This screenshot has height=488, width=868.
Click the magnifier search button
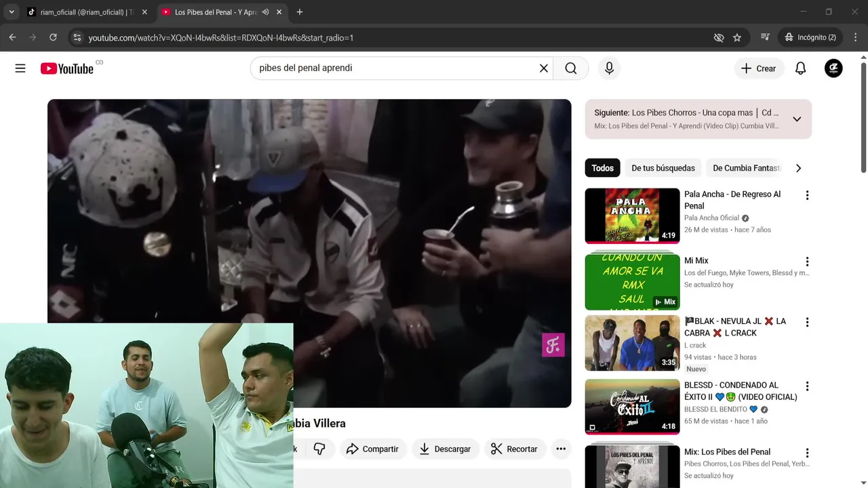point(571,68)
